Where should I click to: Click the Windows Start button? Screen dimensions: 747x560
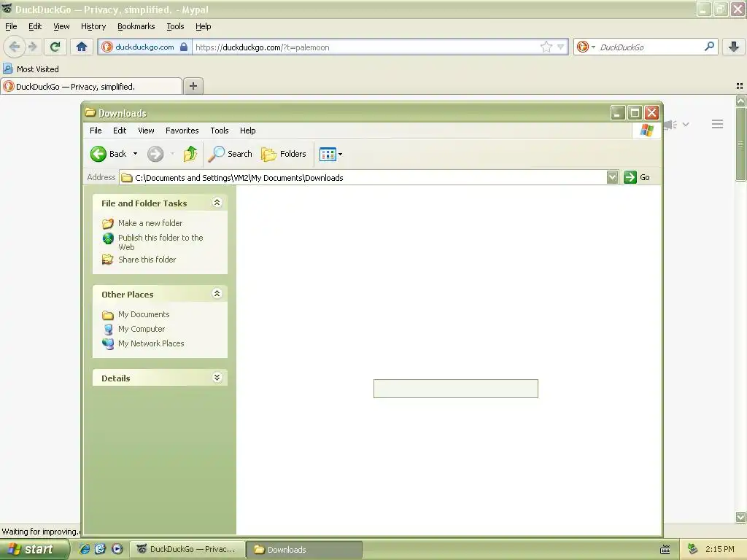(x=34, y=549)
